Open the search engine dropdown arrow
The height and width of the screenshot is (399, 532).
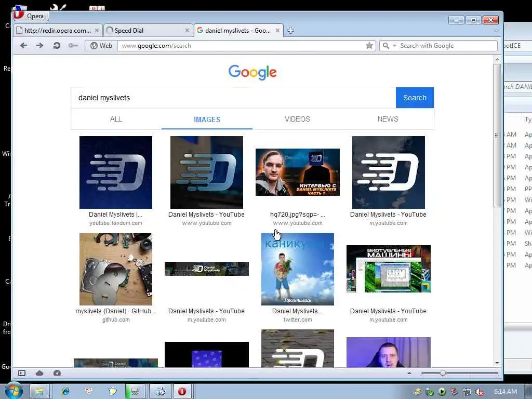point(394,46)
